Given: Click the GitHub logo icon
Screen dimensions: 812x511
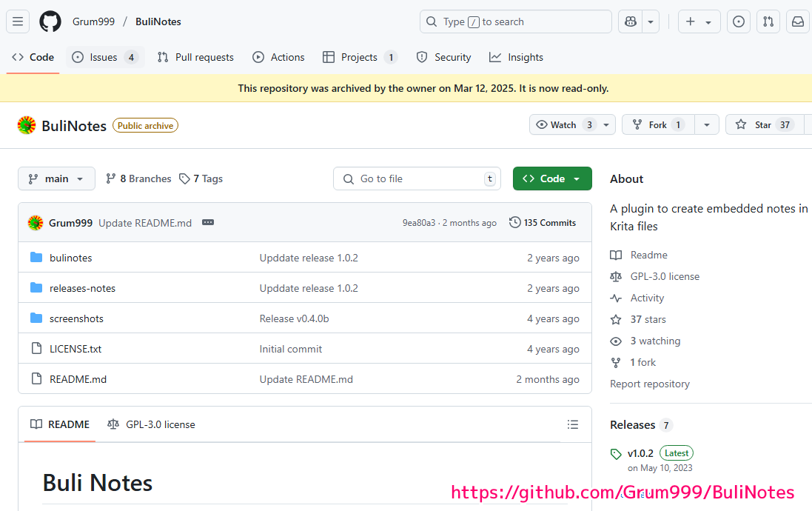Looking at the screenshot, I should pos(50,21).
